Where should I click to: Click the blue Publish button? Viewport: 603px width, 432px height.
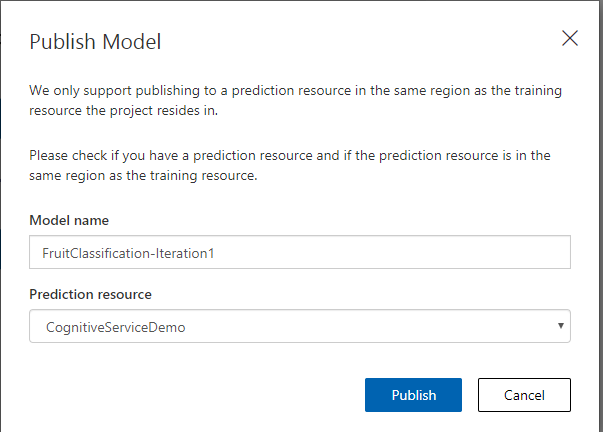(x=413, y=395)
